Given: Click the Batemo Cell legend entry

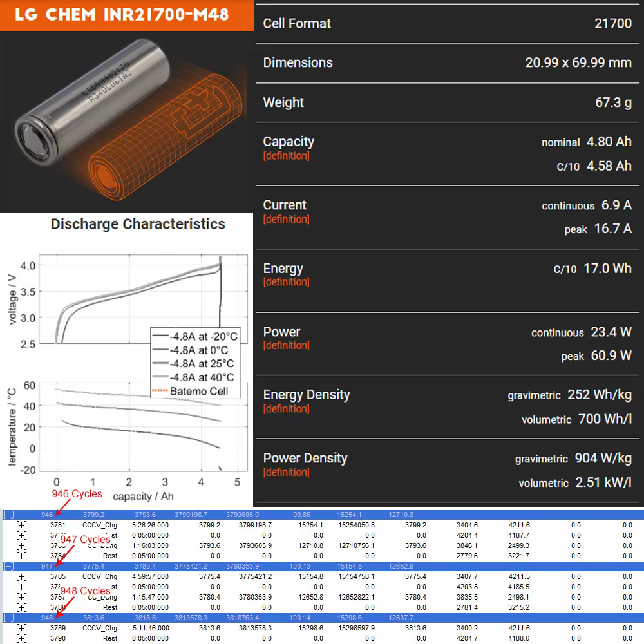Looking at the screenshot, I should pyautogui.click(x=190, y=391).
